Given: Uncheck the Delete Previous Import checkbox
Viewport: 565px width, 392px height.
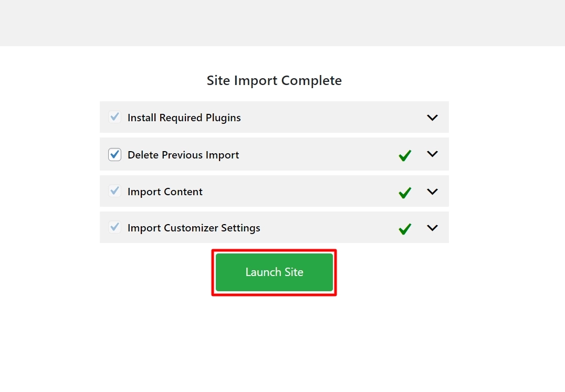Looking at the screenshot, I should click(x=114, y=155).
